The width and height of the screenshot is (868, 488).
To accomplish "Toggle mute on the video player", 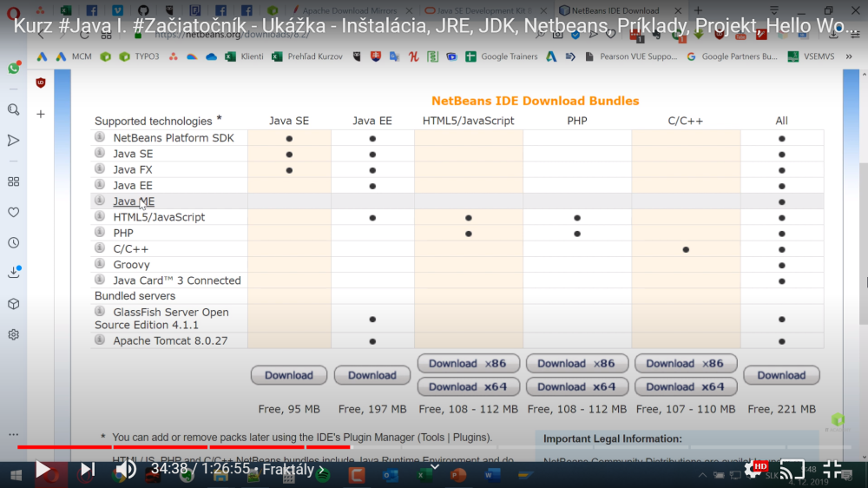I will pyautogui.click(x=126, y=470).
